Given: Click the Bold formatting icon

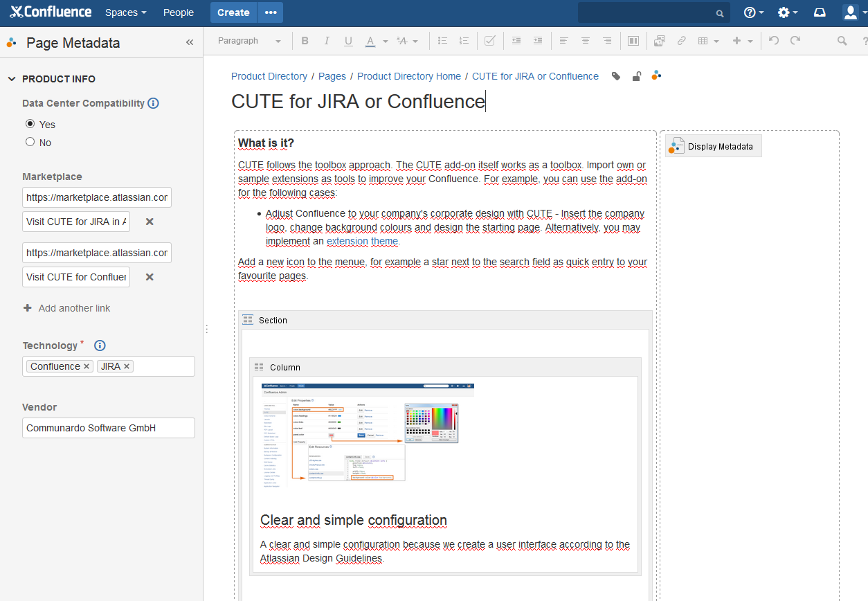Looking at the screenshot, I should point(305,41).
